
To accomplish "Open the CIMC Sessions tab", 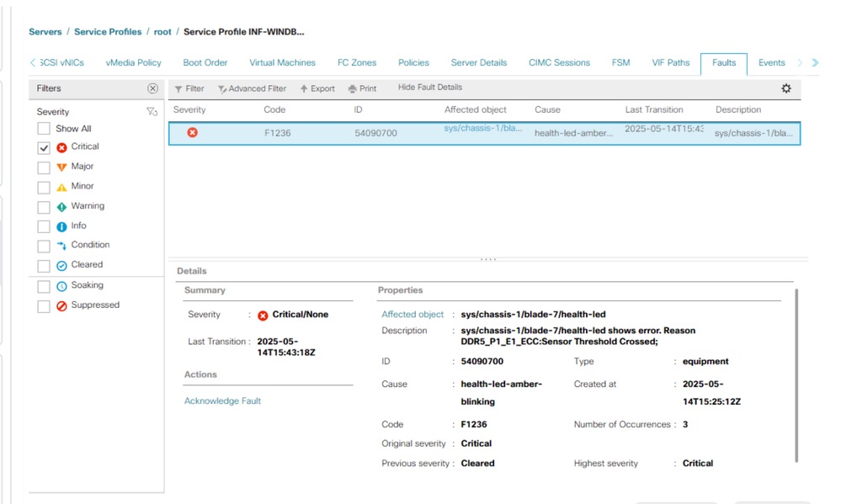I will (559, 63).
